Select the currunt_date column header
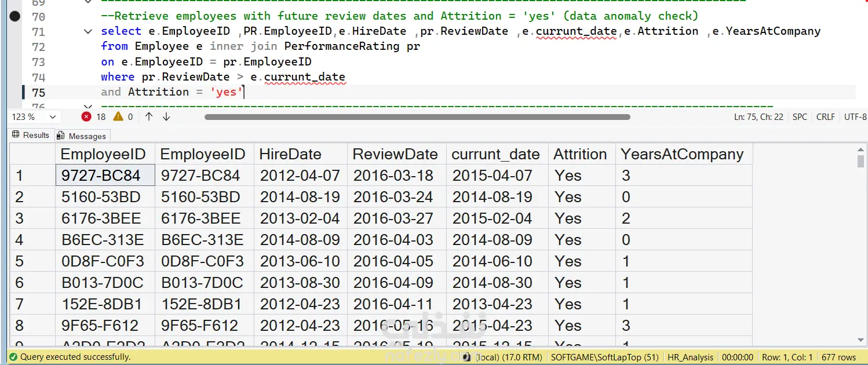Screen dimensions: 868x365 click(x=497, y=154)
